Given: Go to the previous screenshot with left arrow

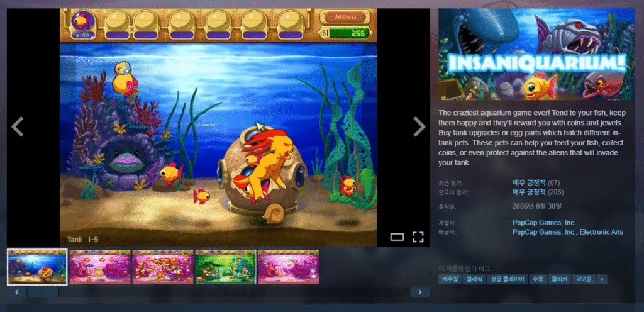Looking at the screenshot, I should (18, 126).
